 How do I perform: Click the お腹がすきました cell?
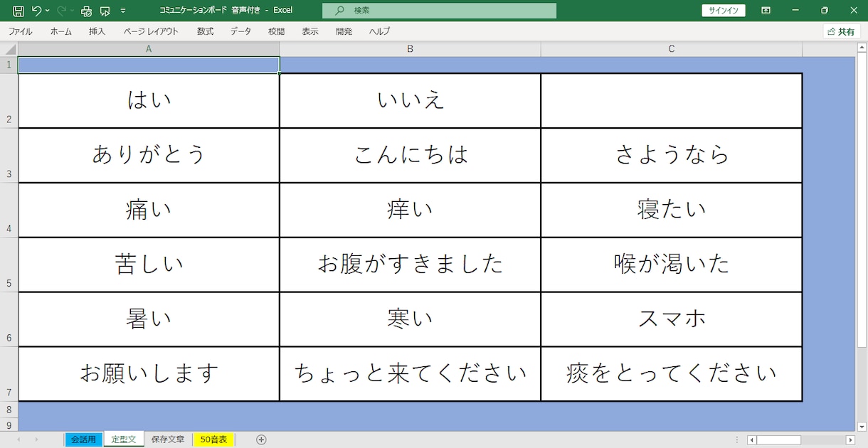point(411,265)
